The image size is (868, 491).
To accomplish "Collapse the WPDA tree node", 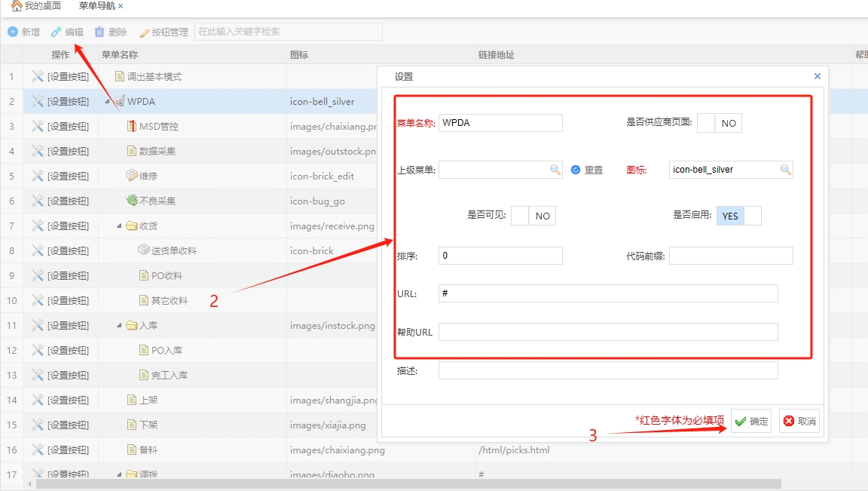I will click(x=108, y=102).
